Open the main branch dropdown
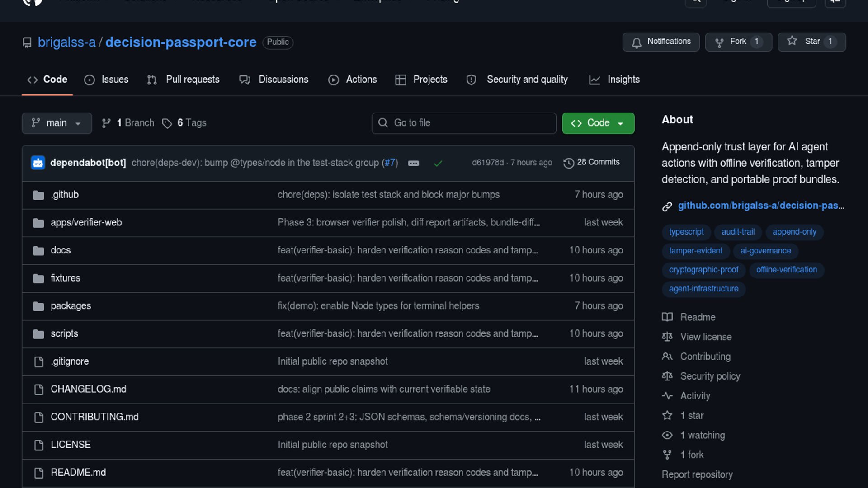868x488 pixels. (57, 123)
